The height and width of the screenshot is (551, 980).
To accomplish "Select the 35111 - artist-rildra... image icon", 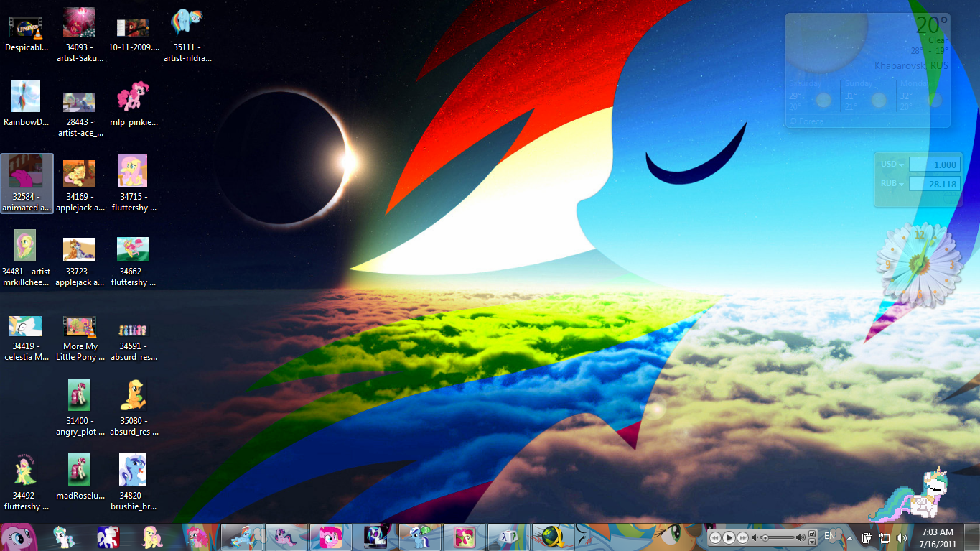I will click(187, 36).
